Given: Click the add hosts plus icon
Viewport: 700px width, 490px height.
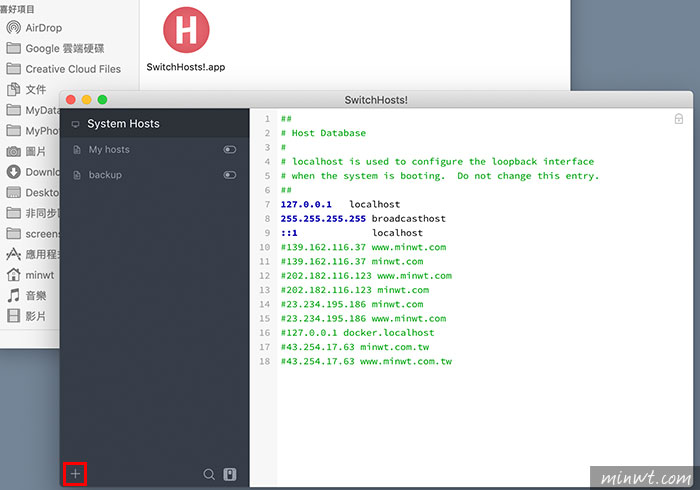Looking at the screenshot, I should (75, 473).
